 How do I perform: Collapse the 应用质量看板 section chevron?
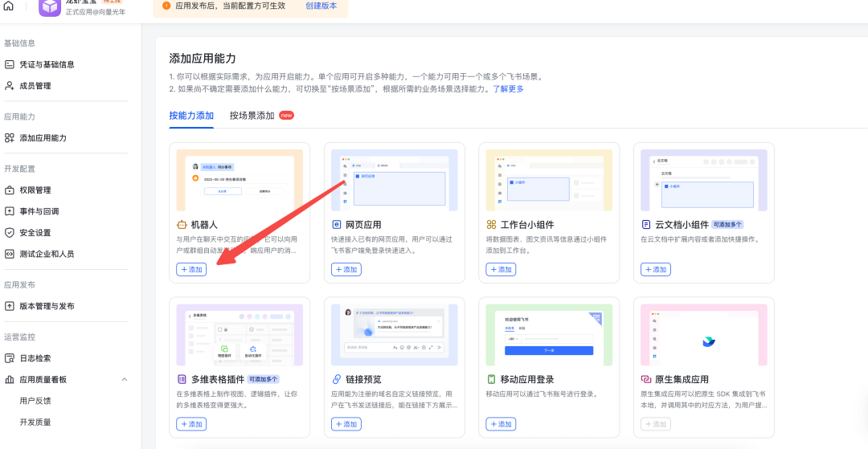coord(125,379)
